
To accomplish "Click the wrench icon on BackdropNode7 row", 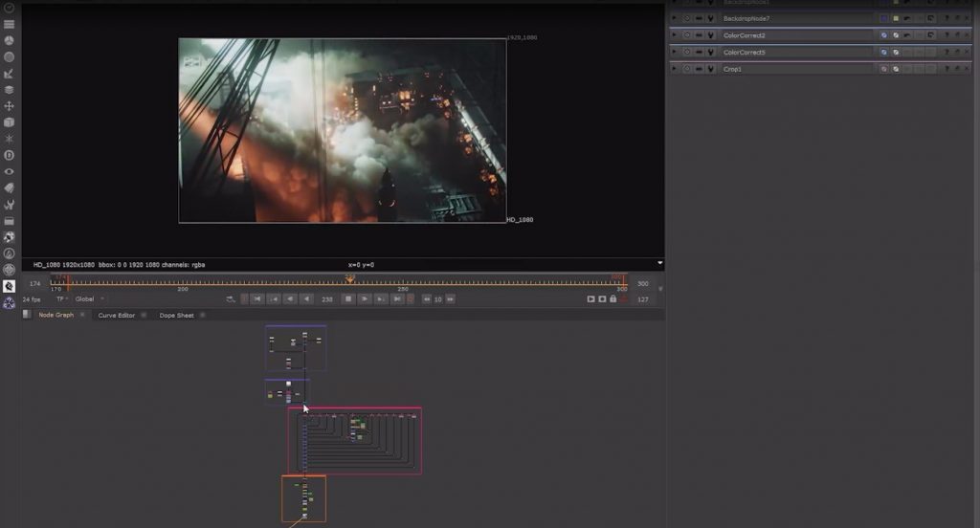I will [711, 18].
